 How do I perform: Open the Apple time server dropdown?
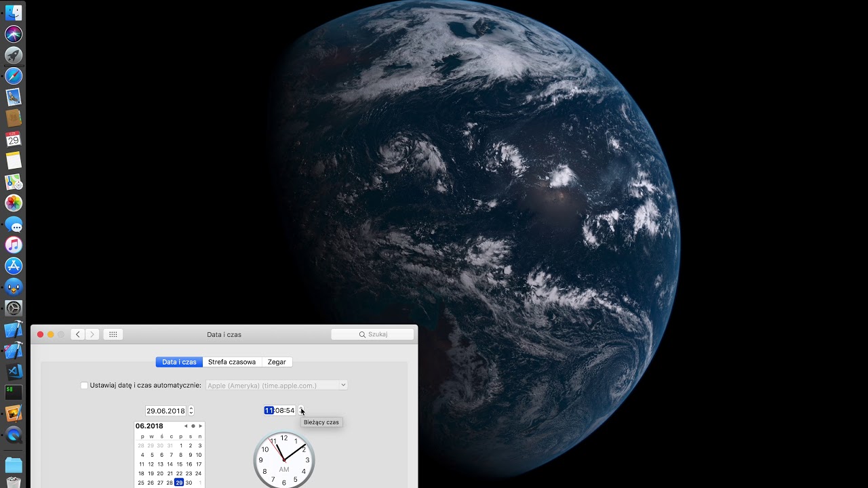(342, 385)
